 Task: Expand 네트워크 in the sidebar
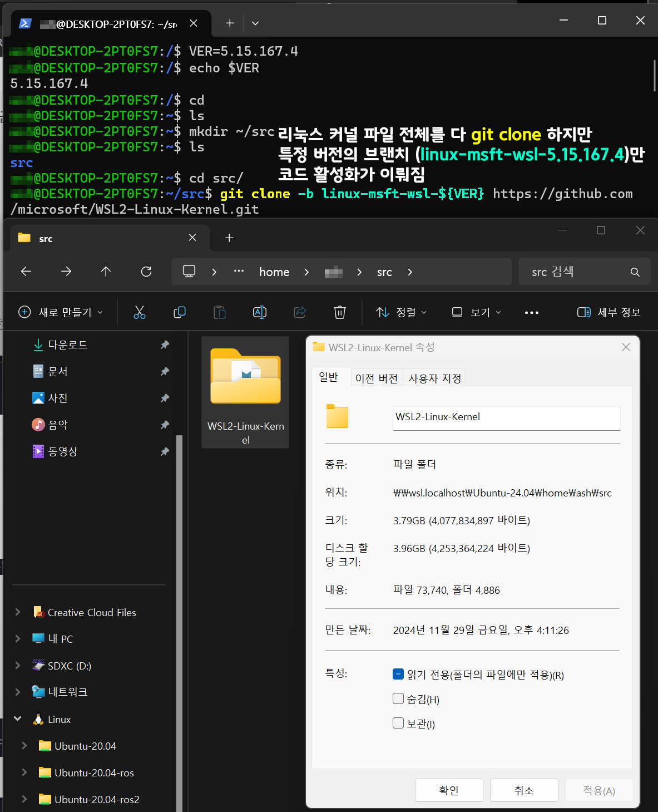(x=18, y=692)
